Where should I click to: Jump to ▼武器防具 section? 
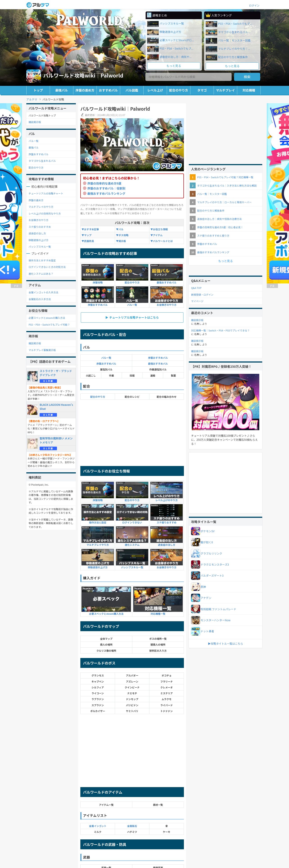coord(88,241)
